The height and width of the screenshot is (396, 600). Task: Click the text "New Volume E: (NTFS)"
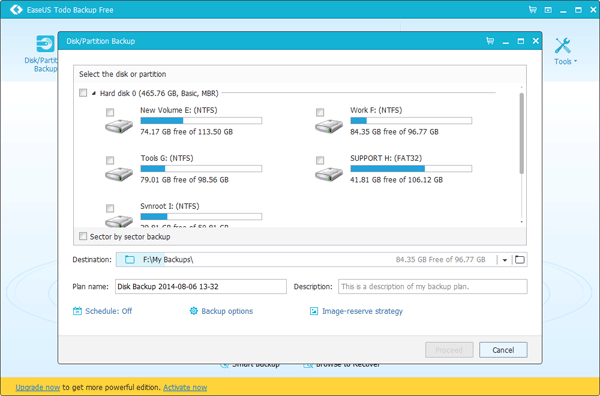(x=179, y=110)
